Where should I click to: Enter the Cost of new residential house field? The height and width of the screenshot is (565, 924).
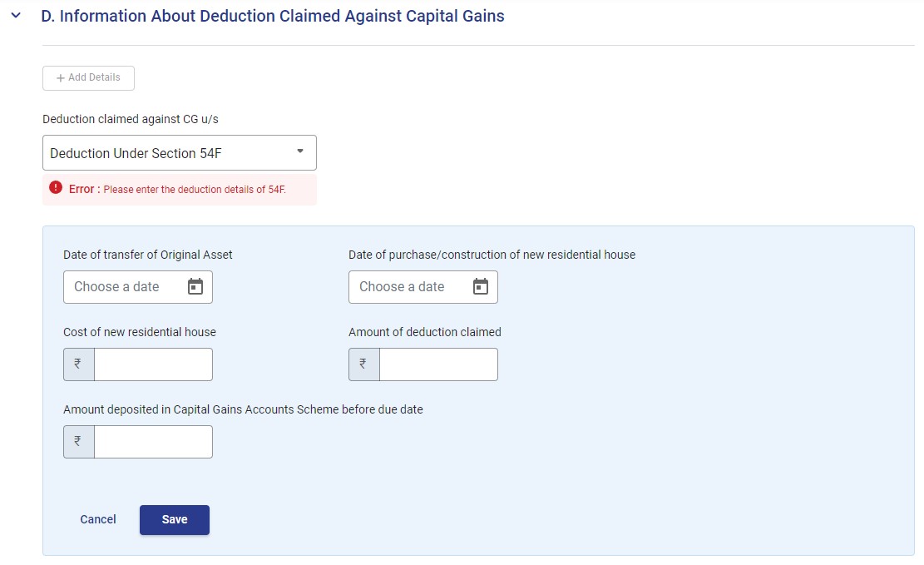(x=153, y=364)
